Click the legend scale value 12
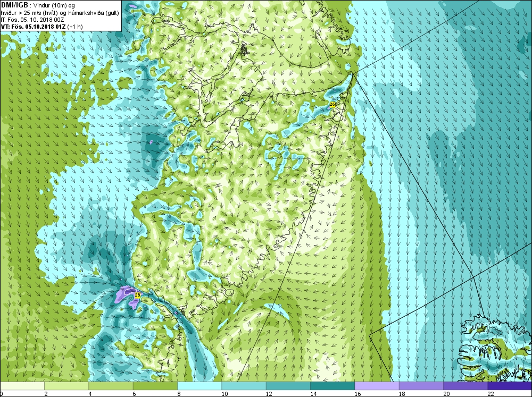The width and height of the screenshot is (532, 397). point(269,394)
